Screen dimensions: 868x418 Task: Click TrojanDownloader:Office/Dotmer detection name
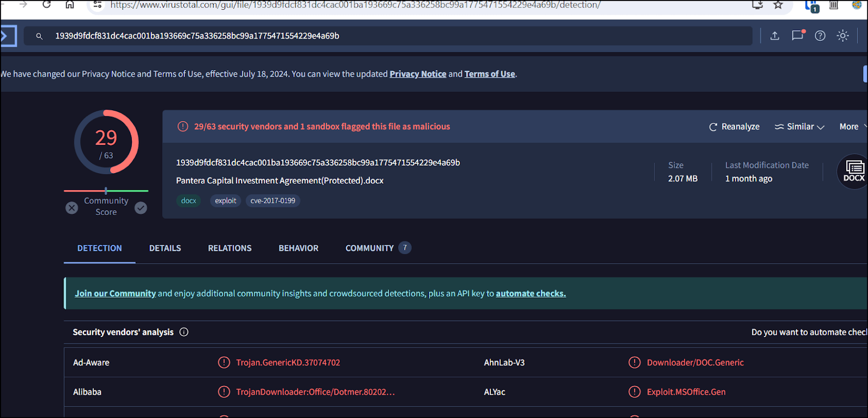point(315,392)
